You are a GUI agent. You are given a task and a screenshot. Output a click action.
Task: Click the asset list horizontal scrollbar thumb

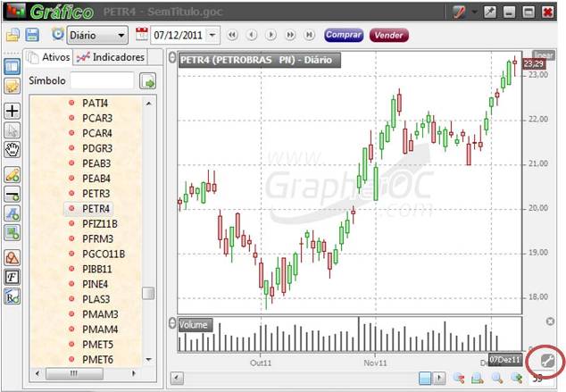click(74, 373)
